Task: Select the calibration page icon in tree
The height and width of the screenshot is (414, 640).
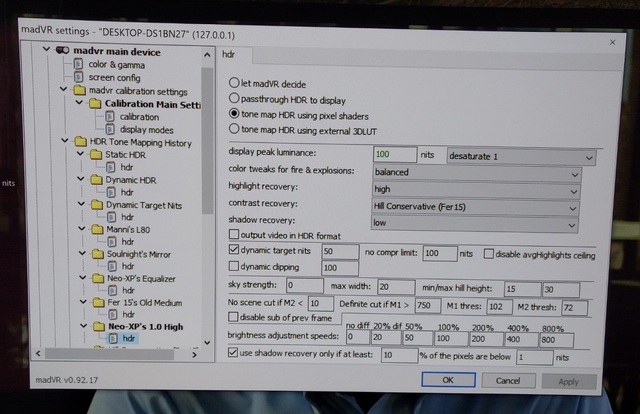Action: coord(110,116)
